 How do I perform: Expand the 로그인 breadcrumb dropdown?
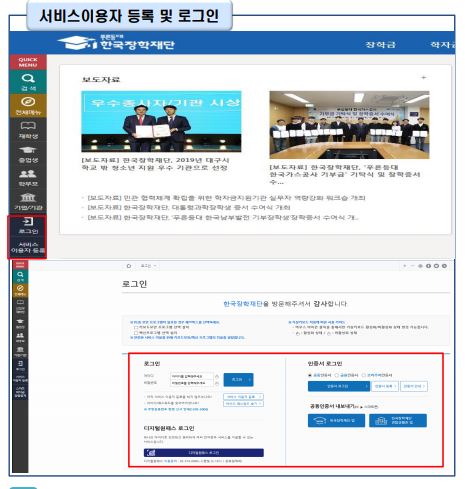click(148, 266)
